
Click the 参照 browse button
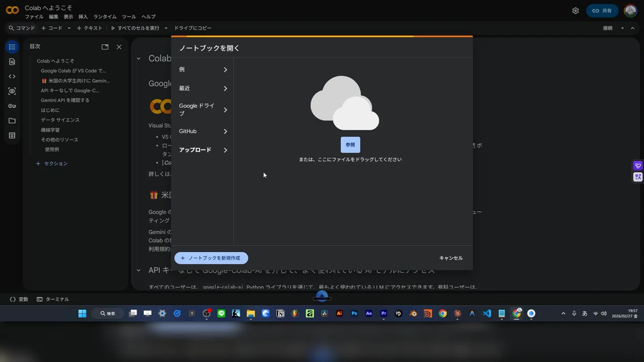point(350,145)
